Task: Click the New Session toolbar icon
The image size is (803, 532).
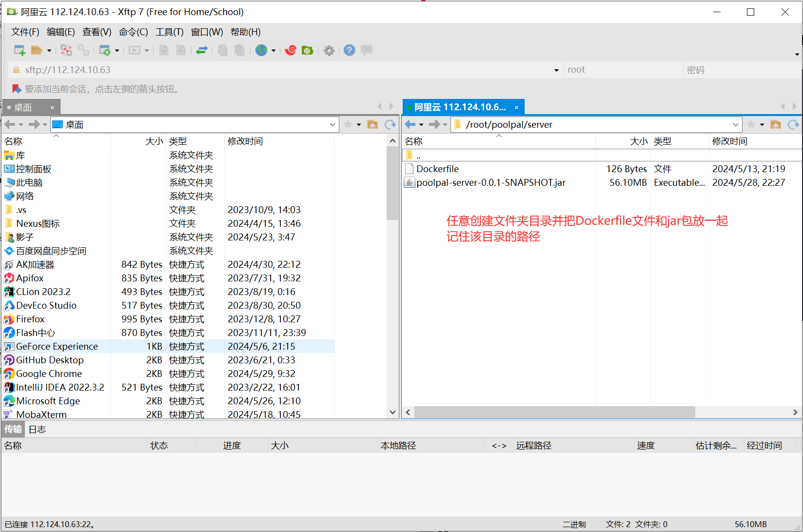Action: point(20,50)
